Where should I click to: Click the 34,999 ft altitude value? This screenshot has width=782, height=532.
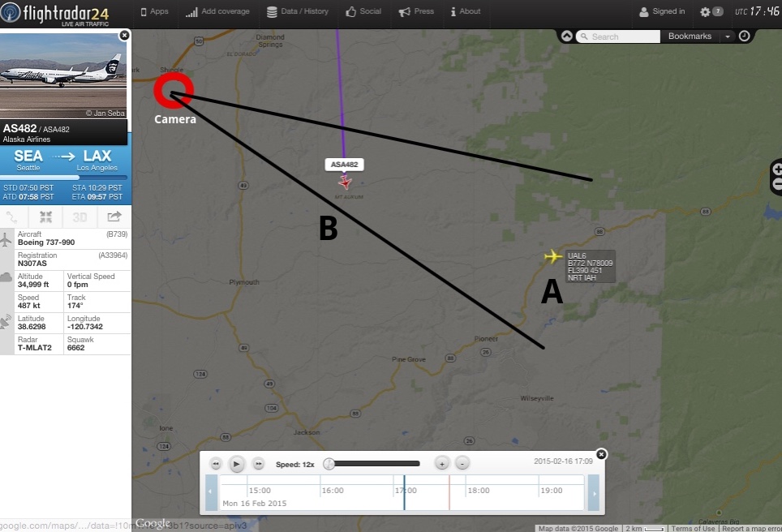(x=33, y=285)
